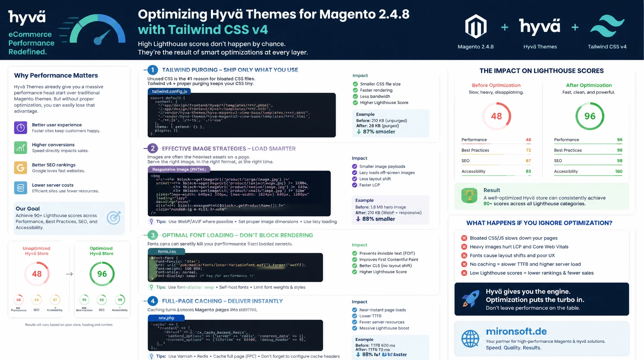Screen dimensions: 644x360
Task: Click the purple check beside Smaller image payloads
Action: click(x=355, y=166)
